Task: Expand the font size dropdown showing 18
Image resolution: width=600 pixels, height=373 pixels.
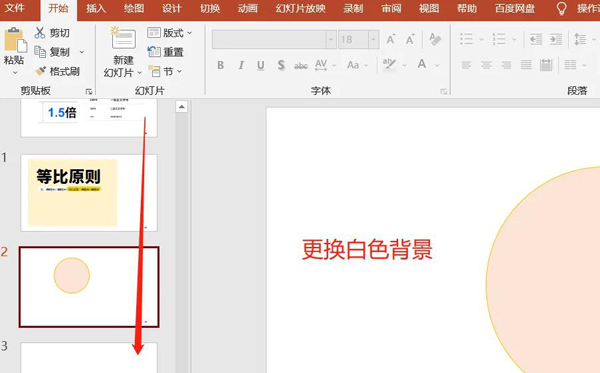Action: (x=373, y=40)
